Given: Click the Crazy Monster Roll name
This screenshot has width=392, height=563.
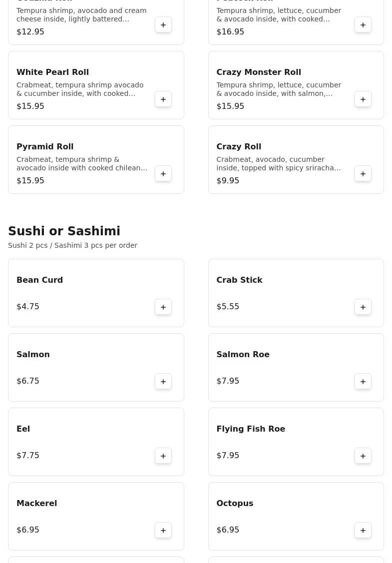Looking at the screenshot, I should [258, 72].
